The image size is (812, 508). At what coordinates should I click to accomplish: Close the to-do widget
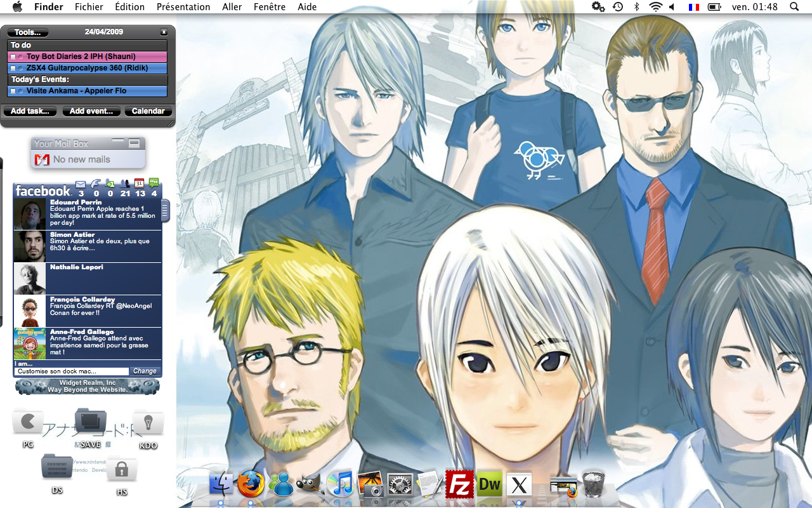point(164,32)
